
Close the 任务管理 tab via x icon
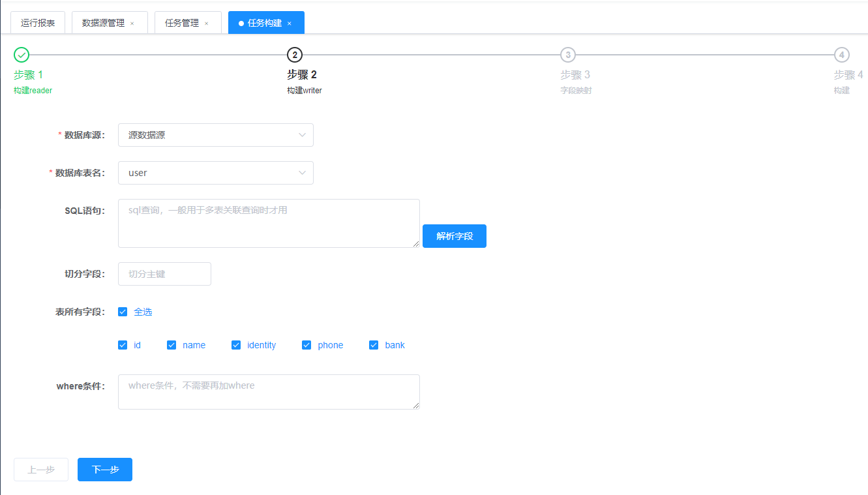click(x=207, y=23)
